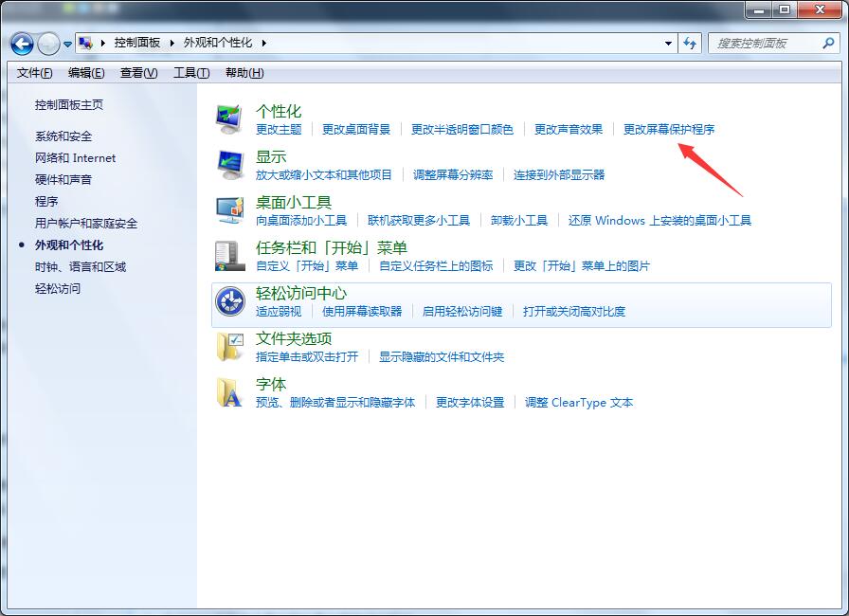The image size is (849, 616).
Task: Click 卸载小工具 link
Action: [x=518, y=220]
